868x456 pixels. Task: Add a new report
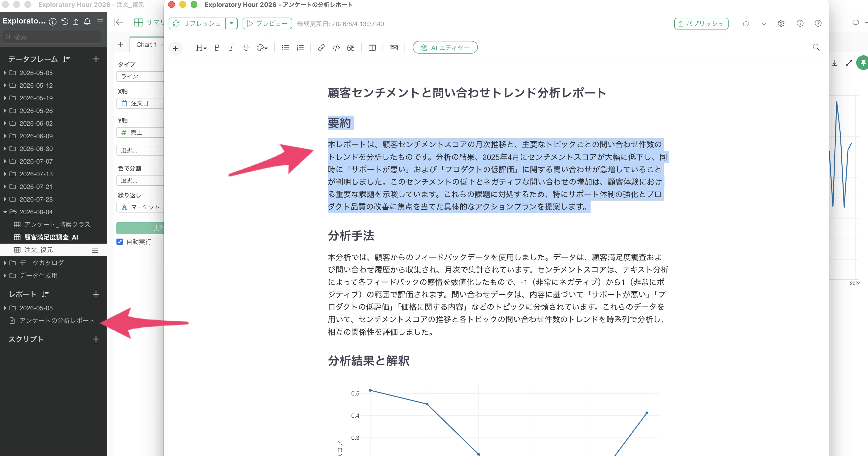[x=96, y=294]
